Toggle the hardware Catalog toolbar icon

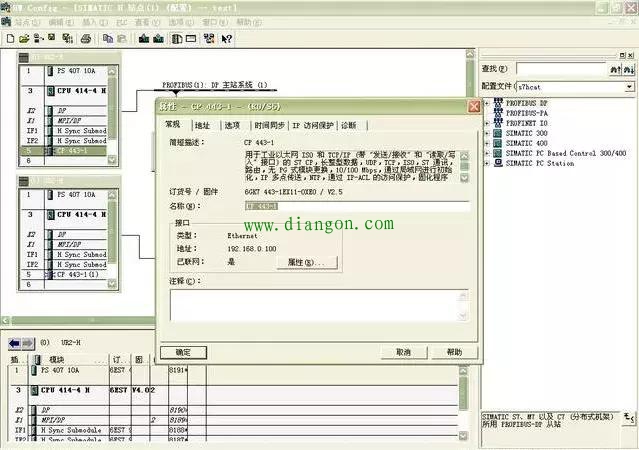[x=177, y=39]
